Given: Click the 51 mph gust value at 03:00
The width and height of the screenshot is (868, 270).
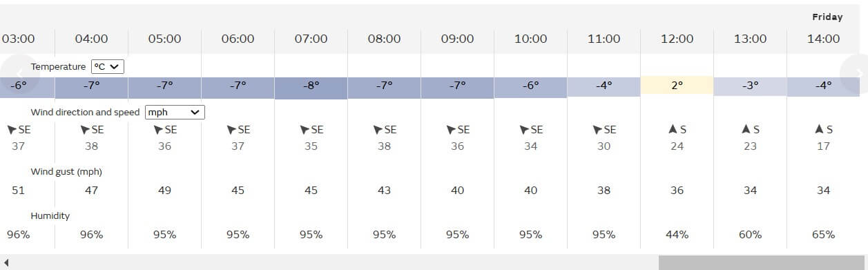Looking at the screenshot, I should tap(18, 191).
